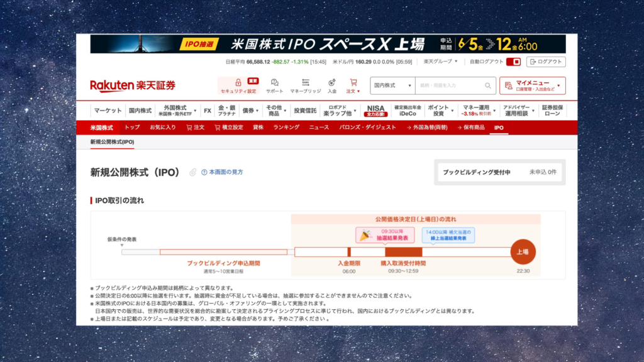644x362 pixels.
Task: Click the paperclip link icon beside IPO title
Action: click(x=192, y=172)
